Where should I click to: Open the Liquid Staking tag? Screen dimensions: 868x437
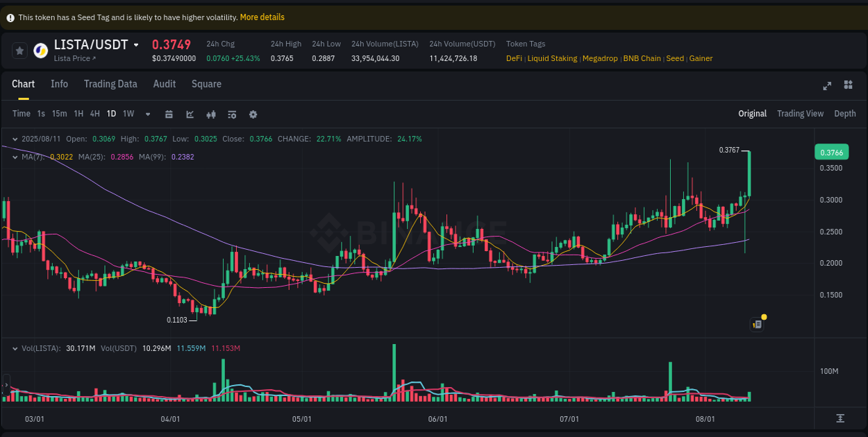point(552,58)
